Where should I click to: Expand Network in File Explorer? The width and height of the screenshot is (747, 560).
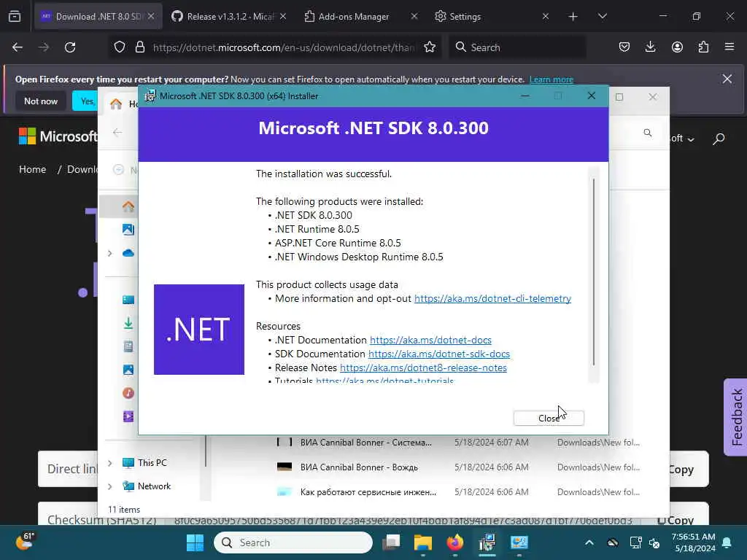click(x=110, y=486)
